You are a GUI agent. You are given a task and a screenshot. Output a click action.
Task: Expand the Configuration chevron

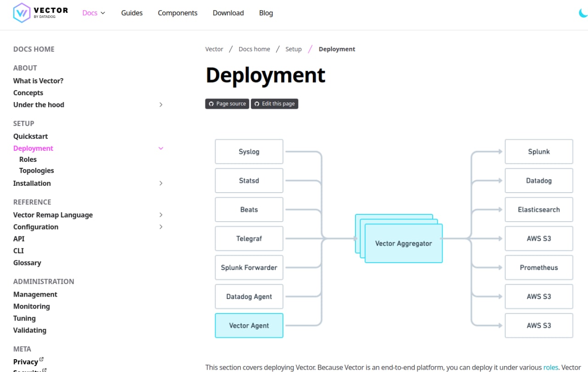point(161,227)
